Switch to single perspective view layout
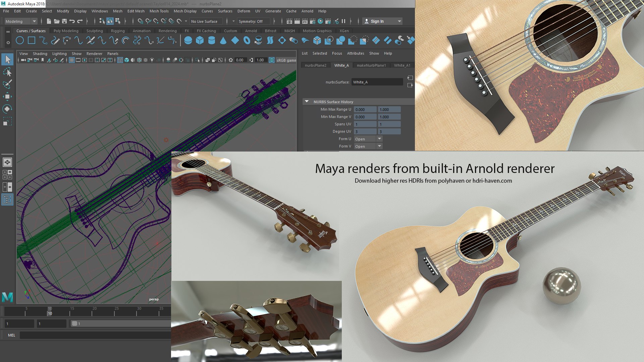 point(7,162)
